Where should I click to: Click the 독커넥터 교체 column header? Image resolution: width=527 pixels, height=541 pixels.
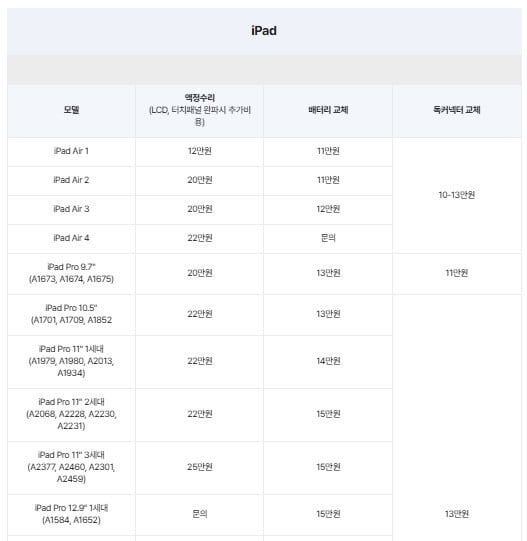457,110
